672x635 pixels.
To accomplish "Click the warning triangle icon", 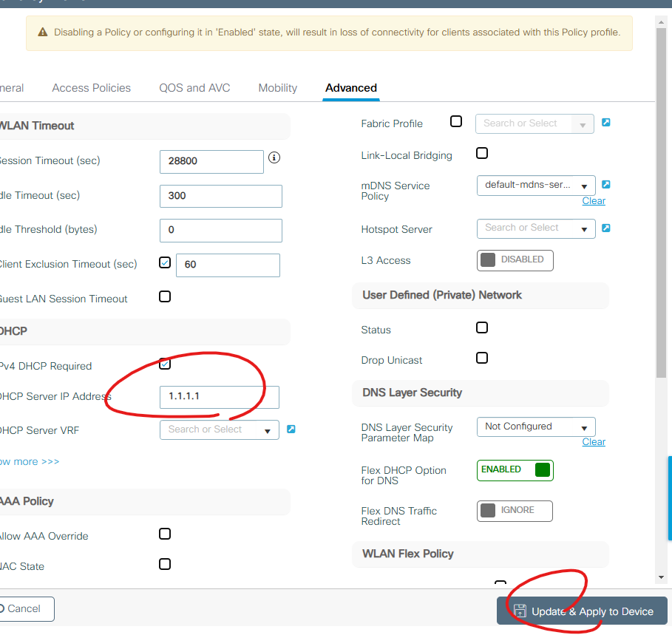I will [43, 32].
